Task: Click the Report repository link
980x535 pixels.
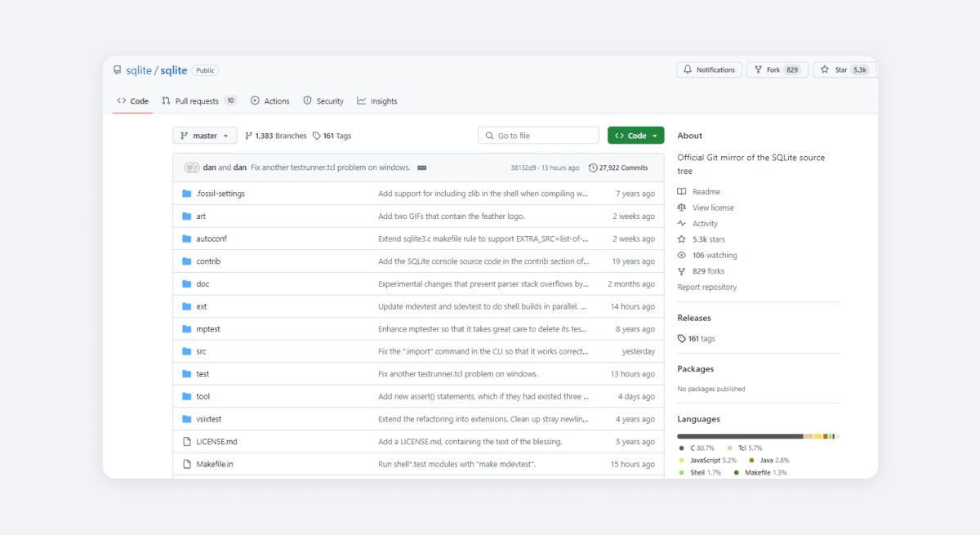Action: coord(706,288)
